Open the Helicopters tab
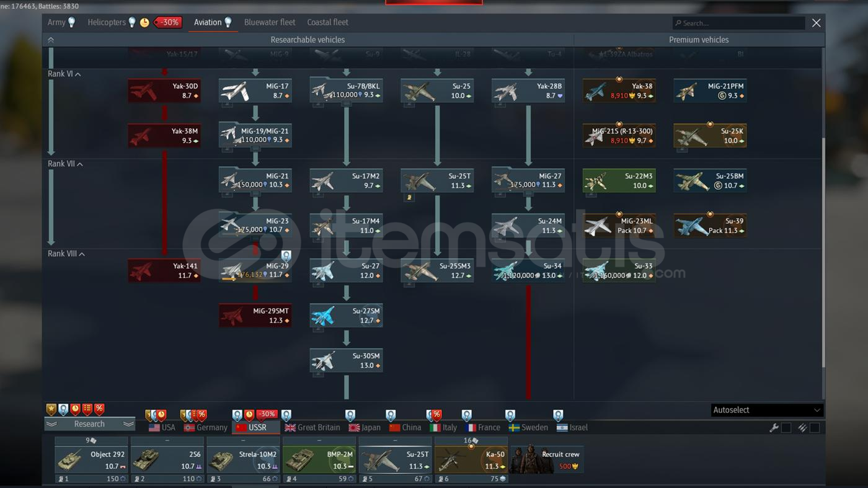Viewport: 868px width, 488px height. (x=107, y=22)
